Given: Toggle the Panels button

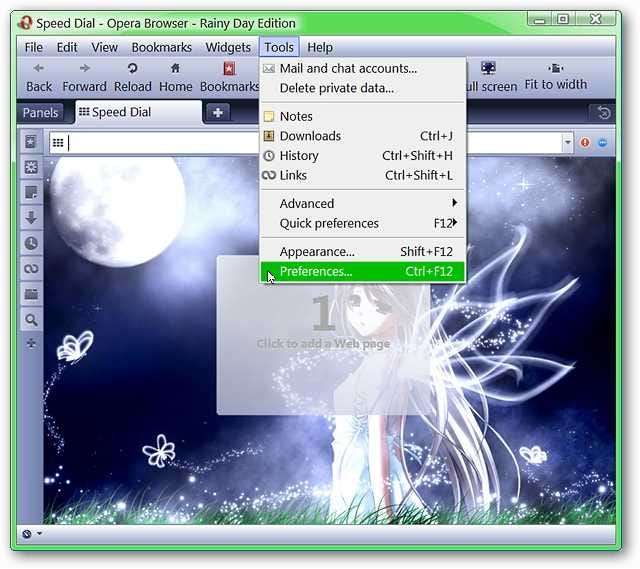Looking at the screenshot, I should [40, 113].
